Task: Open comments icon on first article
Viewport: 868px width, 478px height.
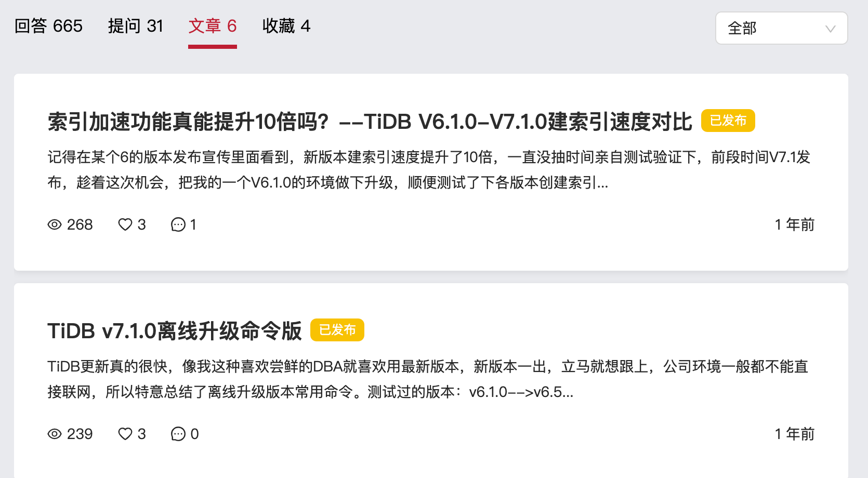Action: click(178, 224)
